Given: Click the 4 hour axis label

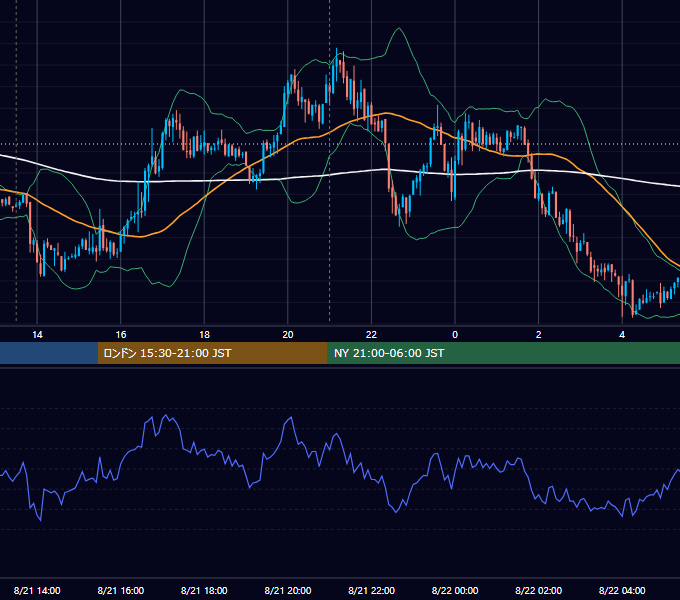Looking at the screenshot, I should click(622, 335).
